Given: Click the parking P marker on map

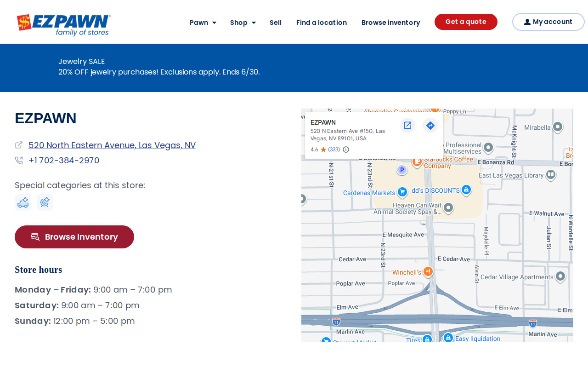Looking at the screenshot, I should tap(402, 170).
